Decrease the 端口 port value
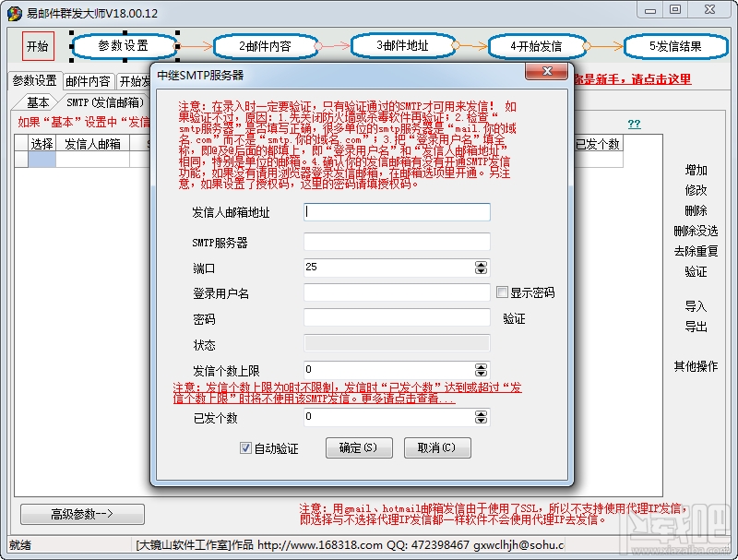738x560 pixels. [481, 271]
